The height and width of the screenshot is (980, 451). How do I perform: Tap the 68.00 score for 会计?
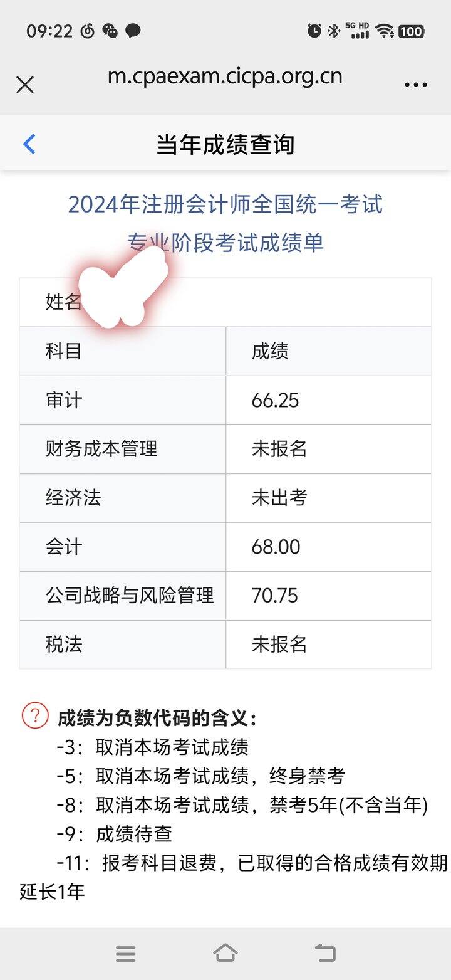pyautogui.click(x=276, y=547)
